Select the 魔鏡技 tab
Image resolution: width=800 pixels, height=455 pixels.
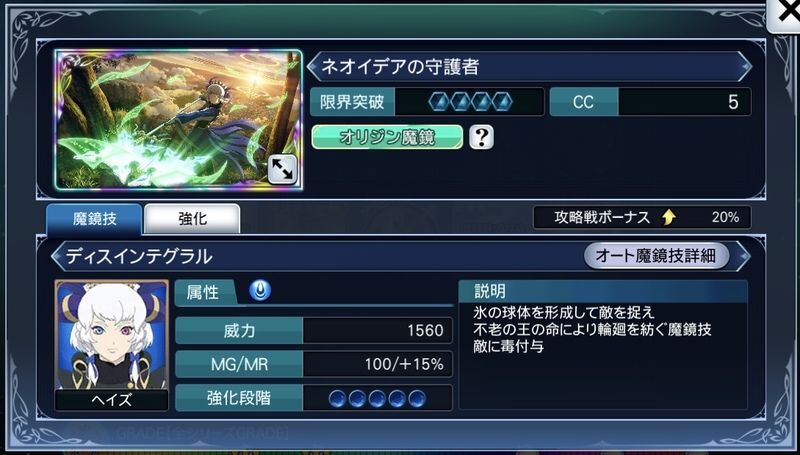[x=94, y=219]
